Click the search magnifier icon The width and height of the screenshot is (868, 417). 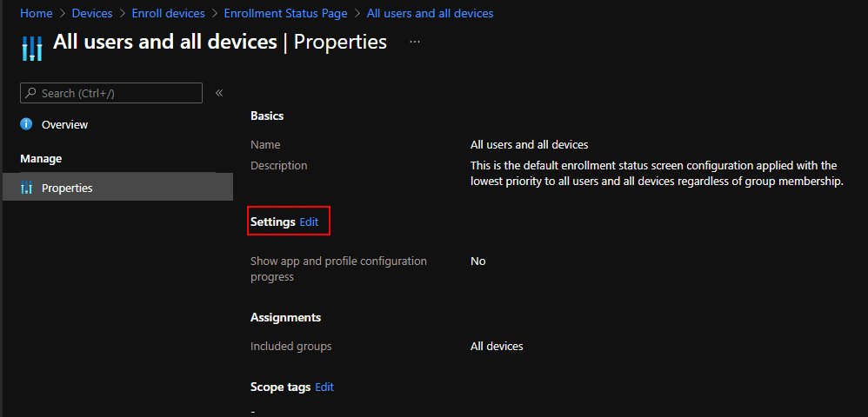click(30, 93)
